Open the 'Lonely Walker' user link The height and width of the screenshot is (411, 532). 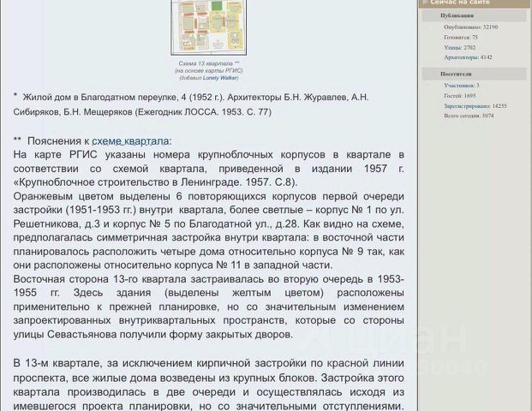(220, 78)
